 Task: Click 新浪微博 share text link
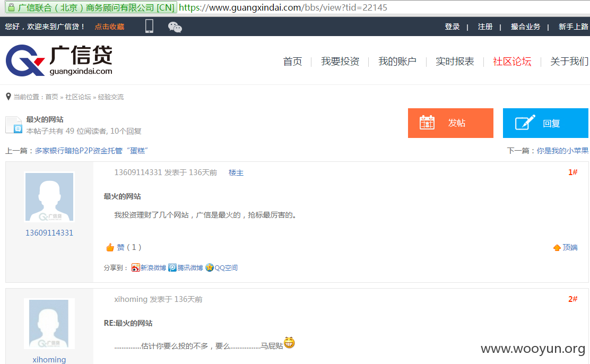(153, 267)
